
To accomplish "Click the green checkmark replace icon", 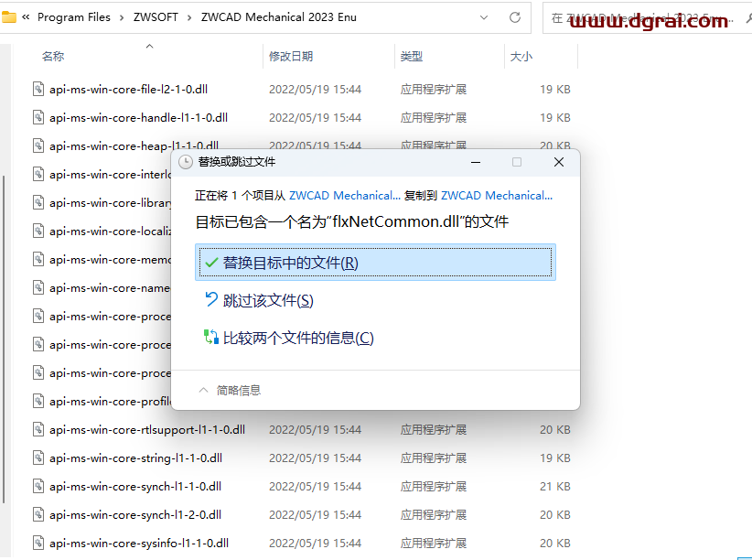I will point(211,263).
